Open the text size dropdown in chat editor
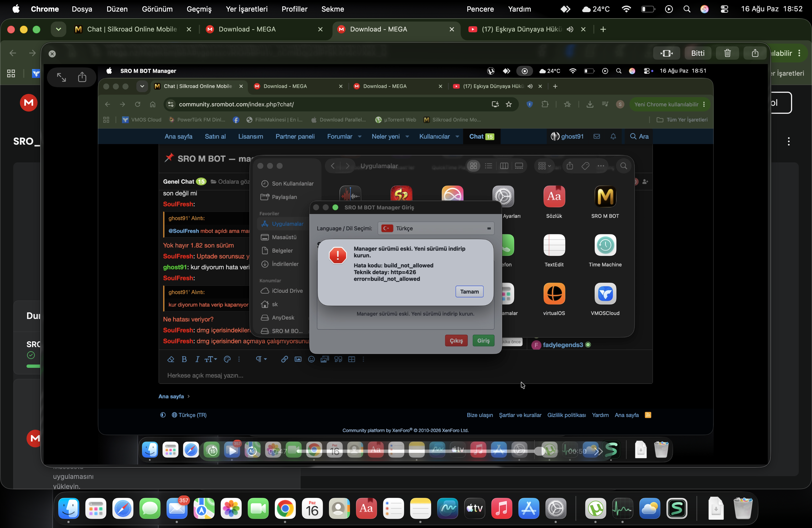The width and height of the screenshot is (812, 528). (210, 359)
